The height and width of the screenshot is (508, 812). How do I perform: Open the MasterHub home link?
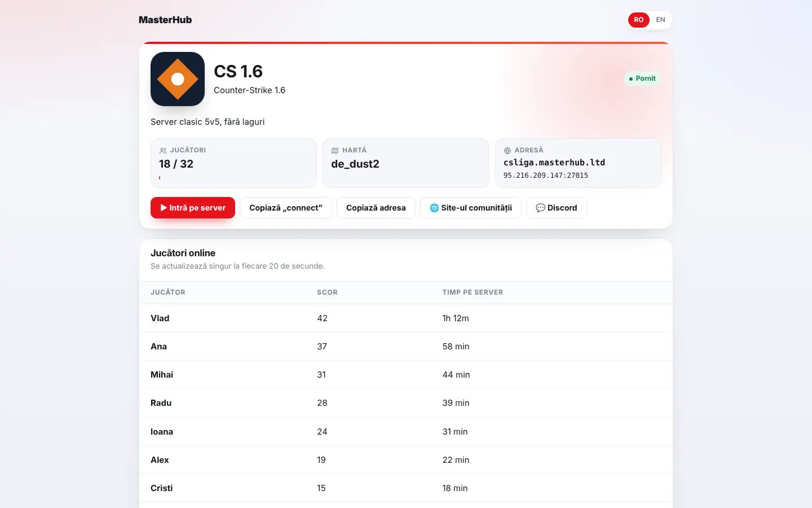tap(165, 20)
